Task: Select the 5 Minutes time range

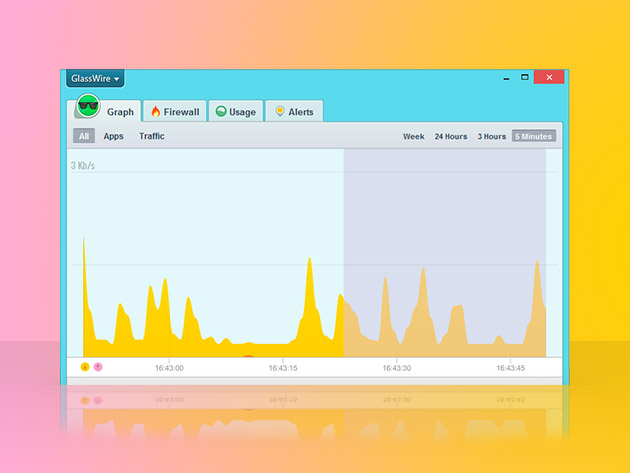Action: 533,136
